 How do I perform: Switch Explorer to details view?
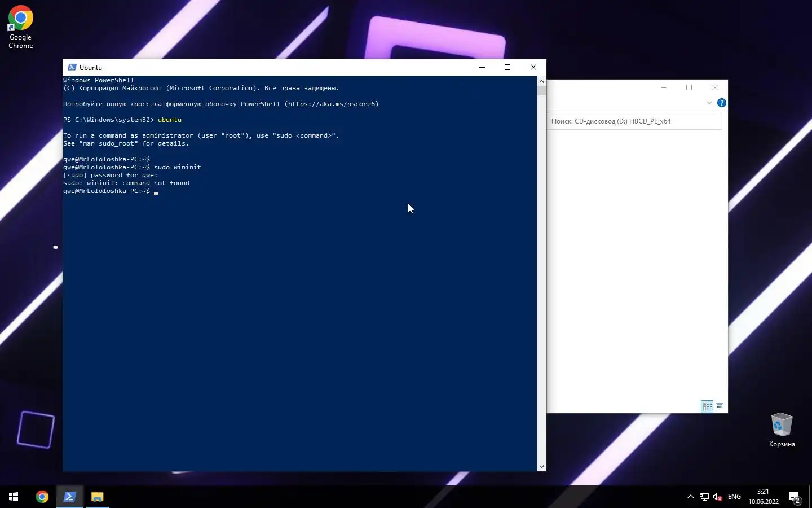click(x=707, y=406)
